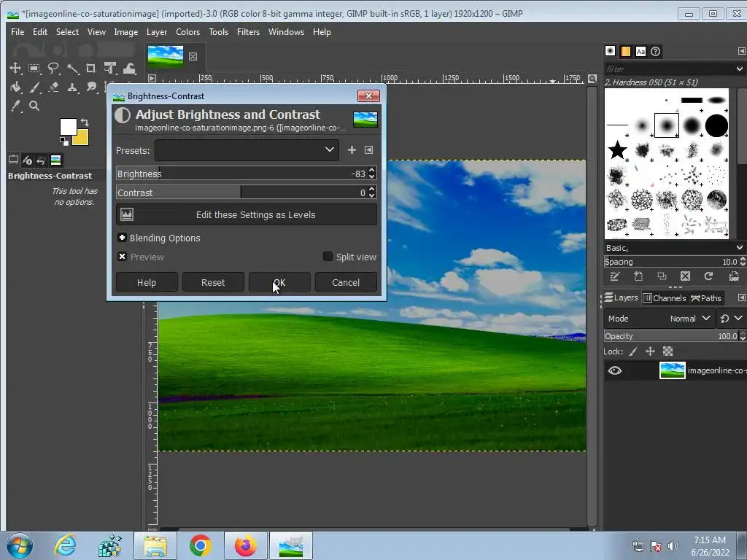Enable Split view checkbox
This screenshot has height=560, width=747.
click(x=328, y=257)
